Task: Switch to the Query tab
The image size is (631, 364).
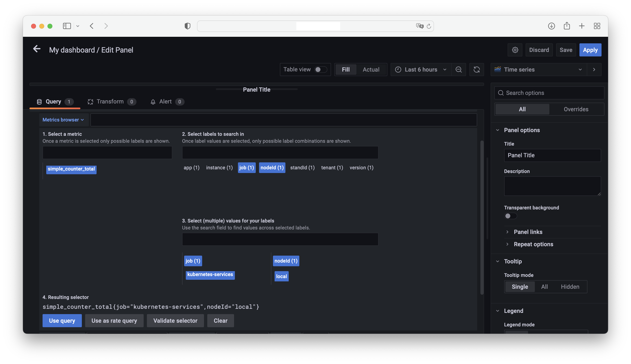Action: [55, 101]
